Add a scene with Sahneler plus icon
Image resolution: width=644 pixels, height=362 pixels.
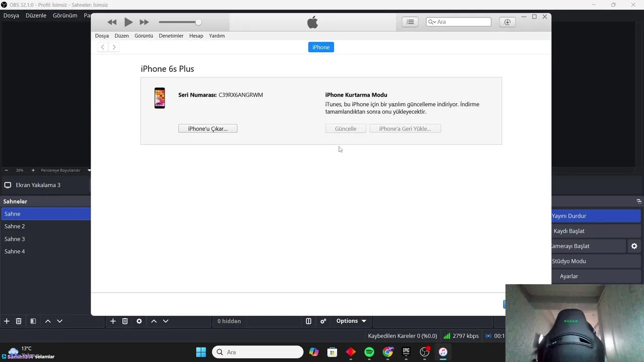[7, 321]
